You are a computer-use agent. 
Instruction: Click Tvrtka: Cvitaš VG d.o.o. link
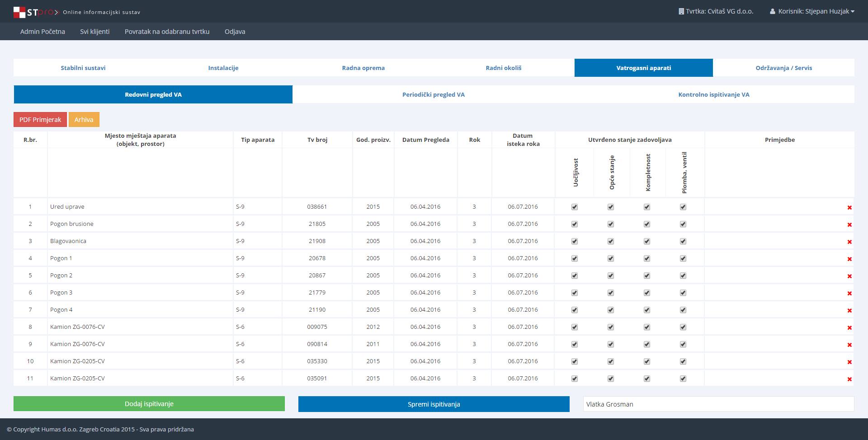(x=716, y=11)
